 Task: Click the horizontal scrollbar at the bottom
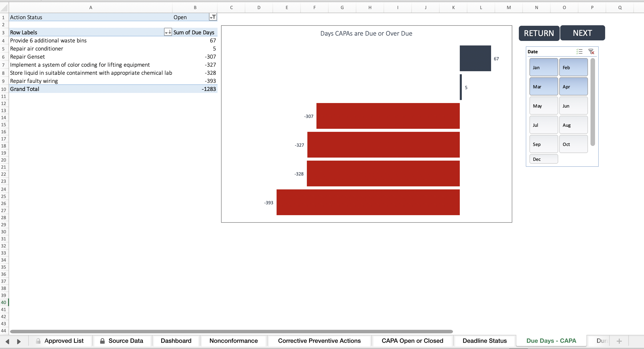[x=227, y=331]
